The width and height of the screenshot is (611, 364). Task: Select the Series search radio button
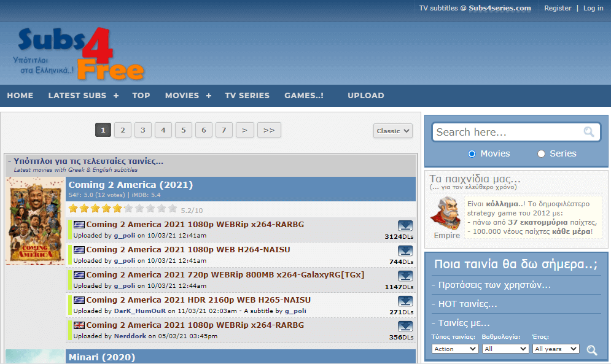(x=541, y=153)
